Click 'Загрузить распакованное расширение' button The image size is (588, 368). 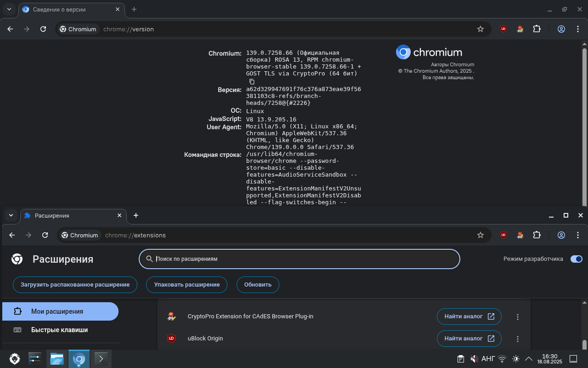click(75, 285)
